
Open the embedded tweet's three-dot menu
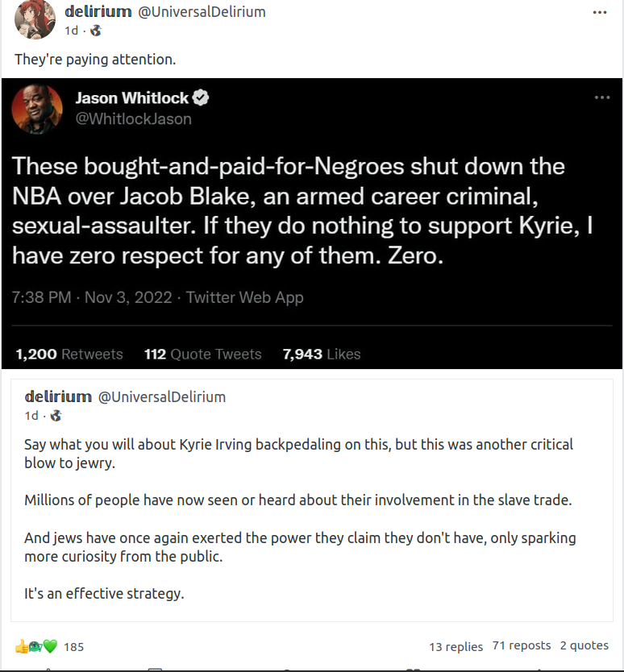click(602, 97)
